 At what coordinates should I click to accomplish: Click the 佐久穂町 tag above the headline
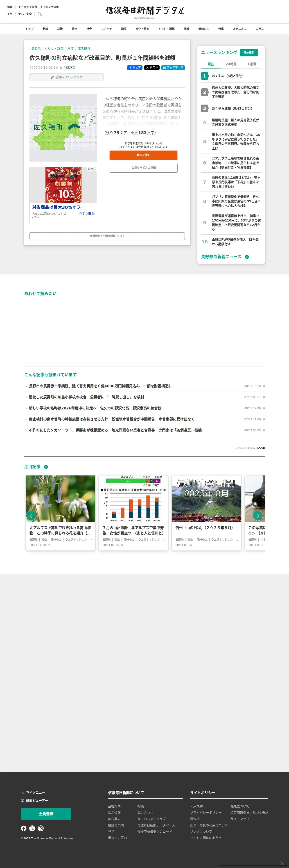[x=84, y=48]
